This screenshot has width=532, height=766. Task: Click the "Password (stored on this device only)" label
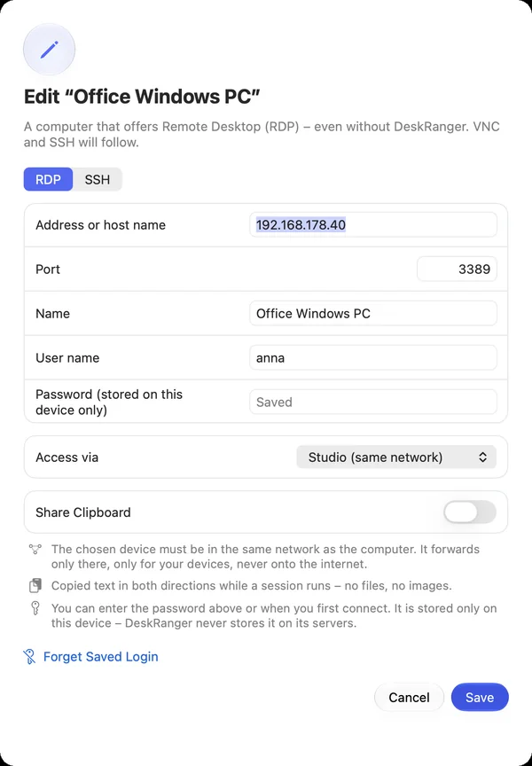(109, 402)
